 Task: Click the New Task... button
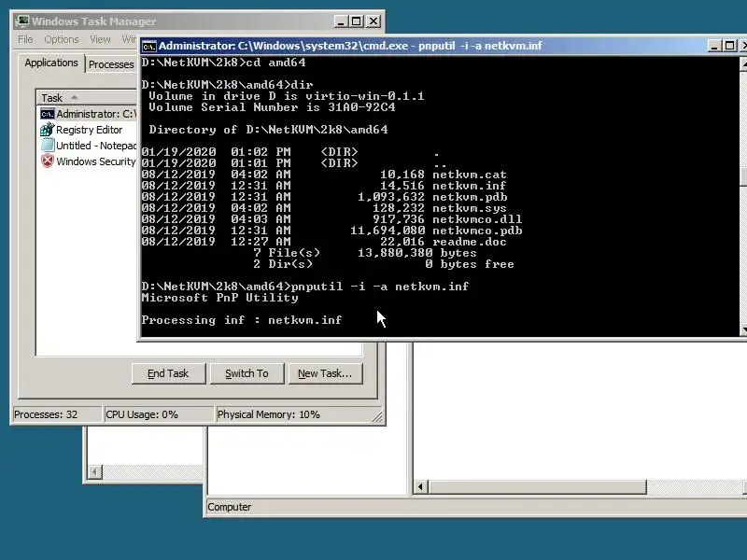pos(325,374)
